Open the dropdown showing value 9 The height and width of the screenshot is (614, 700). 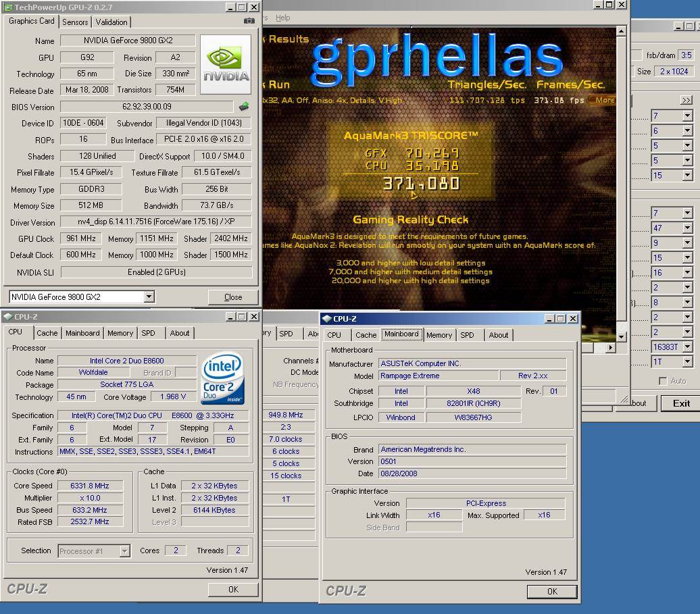point(688,242)
